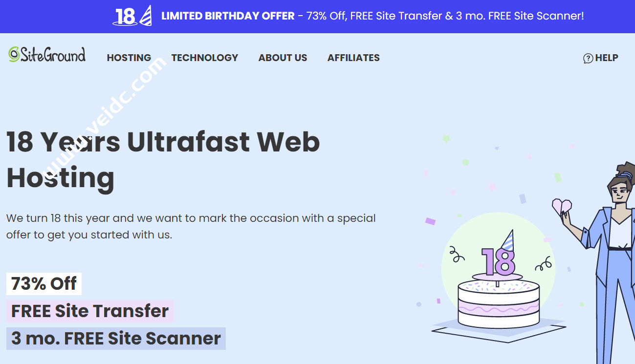Open the ABOUT US menu
The width and height of the screenshot is (635, 364).
coord(283,58)
